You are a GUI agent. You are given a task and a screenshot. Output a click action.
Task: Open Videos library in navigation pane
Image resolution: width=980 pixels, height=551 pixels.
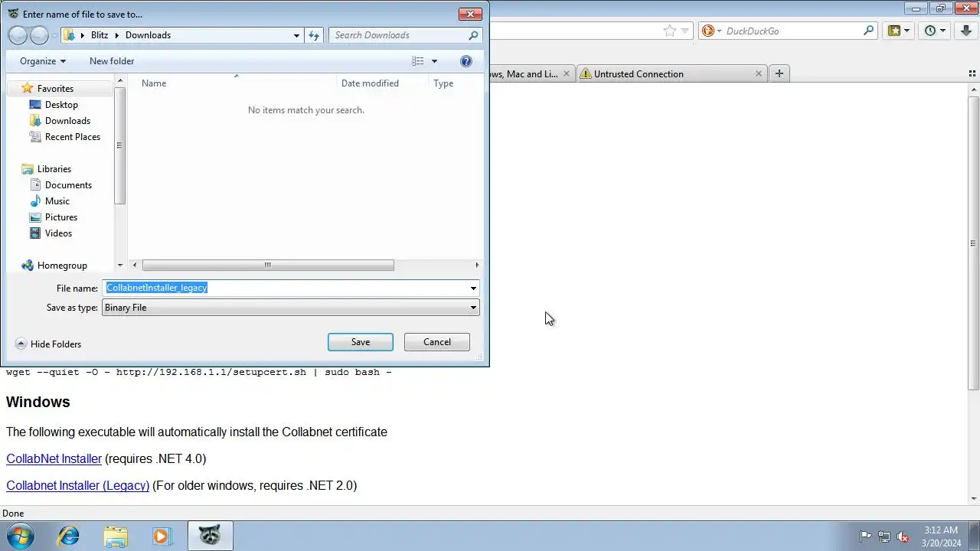coord(58,233)
